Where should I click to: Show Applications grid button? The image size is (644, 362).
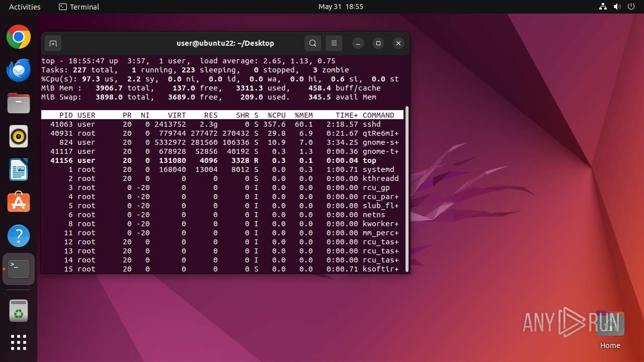pos(19,342)
